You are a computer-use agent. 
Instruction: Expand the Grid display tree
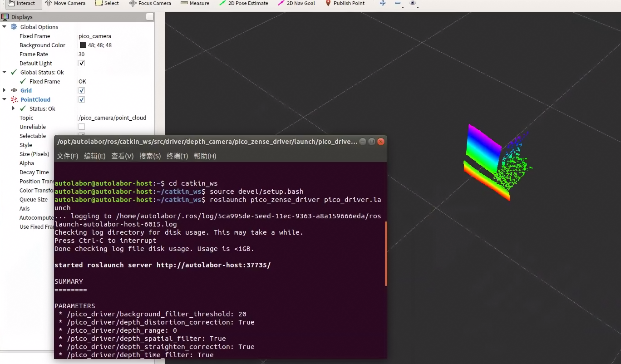(x=5, y=90)
